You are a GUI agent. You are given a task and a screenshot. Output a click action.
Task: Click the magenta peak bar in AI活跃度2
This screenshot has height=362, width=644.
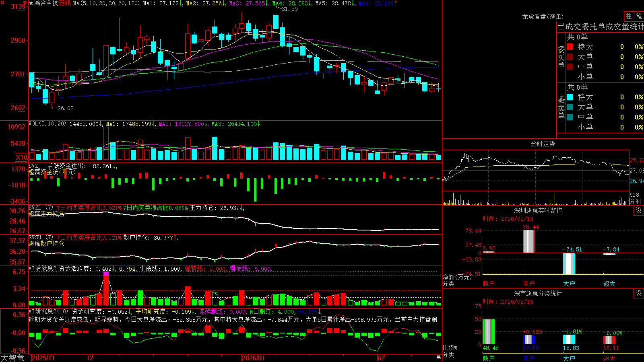[x=106, y=274]
